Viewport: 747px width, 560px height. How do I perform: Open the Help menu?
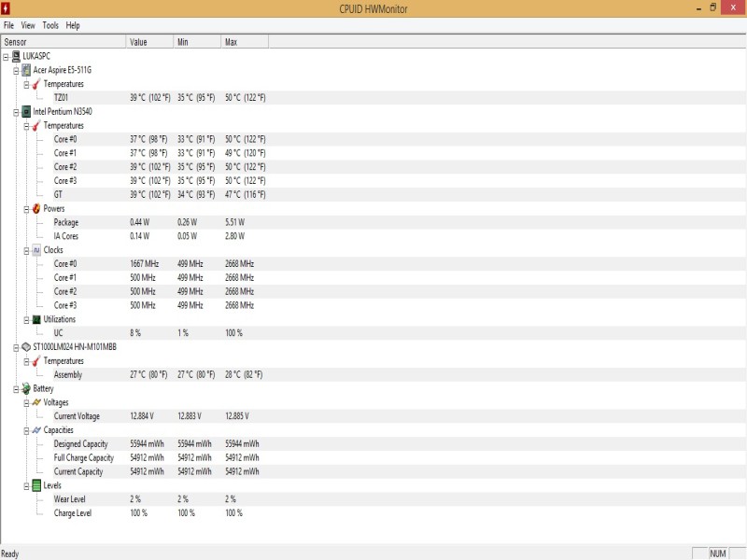(73, 25)
